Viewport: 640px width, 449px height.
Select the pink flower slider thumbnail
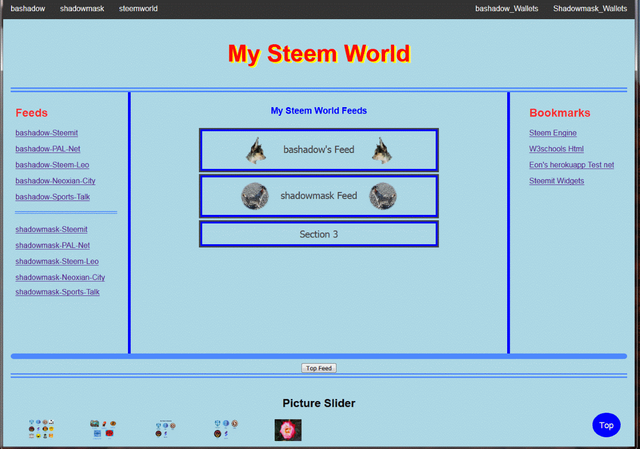(x=288, y=430)
